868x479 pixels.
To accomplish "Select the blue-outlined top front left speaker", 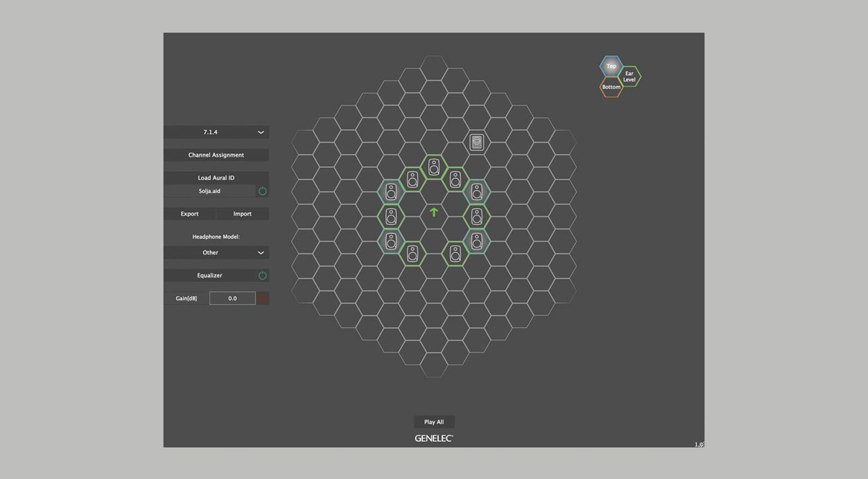I will pyautogui.click(x=391, y=192).
